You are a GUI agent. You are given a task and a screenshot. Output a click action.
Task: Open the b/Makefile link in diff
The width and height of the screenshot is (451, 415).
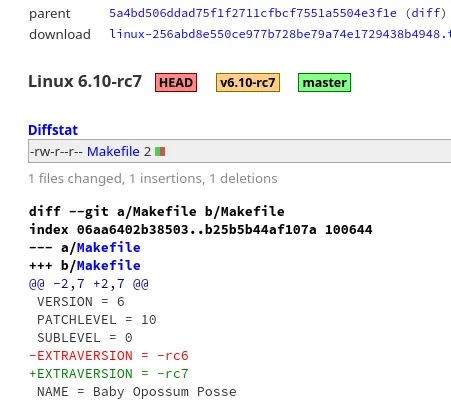pos(109,265)
